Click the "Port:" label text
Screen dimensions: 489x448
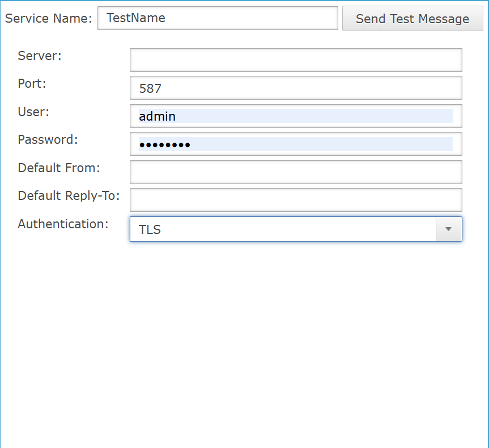tap(32, 83)
